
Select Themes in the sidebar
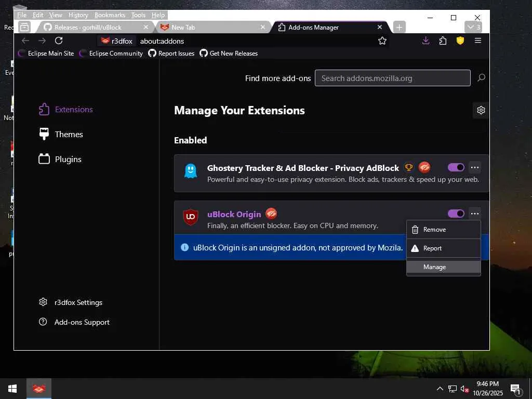pyautogui.click(x=61, y=135)
